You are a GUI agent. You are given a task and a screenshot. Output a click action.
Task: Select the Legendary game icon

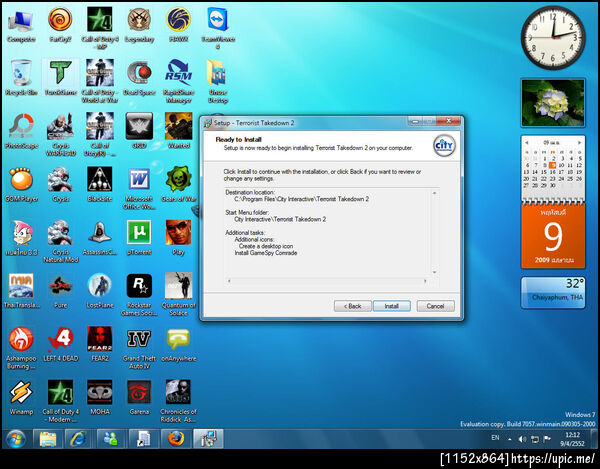tap(139, 24)
